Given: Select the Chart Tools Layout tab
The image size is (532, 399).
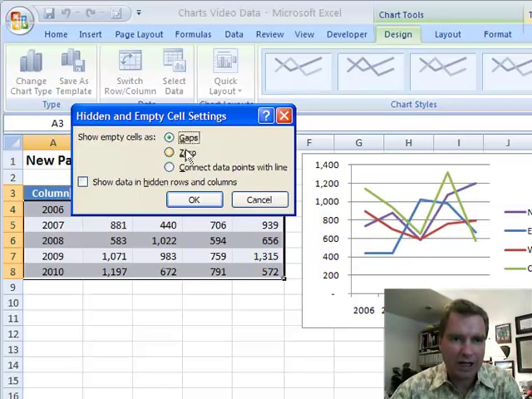Looking at the screenshot, I should coord(448,34).
